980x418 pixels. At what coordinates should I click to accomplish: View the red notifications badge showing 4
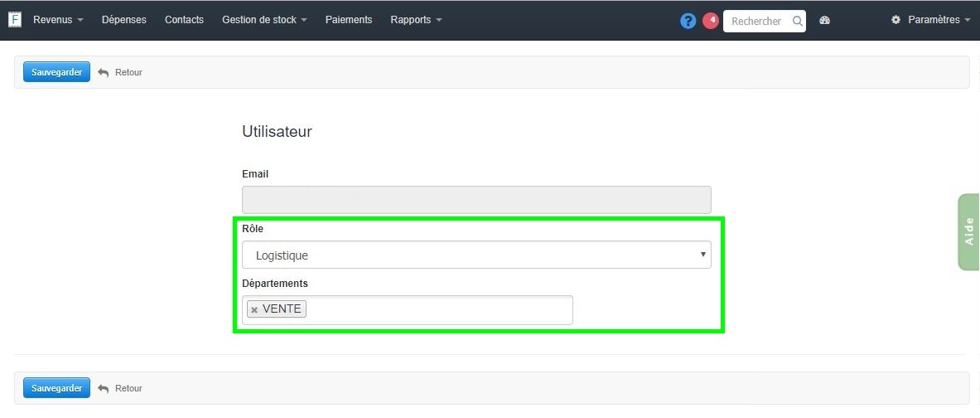coord(711,21)
